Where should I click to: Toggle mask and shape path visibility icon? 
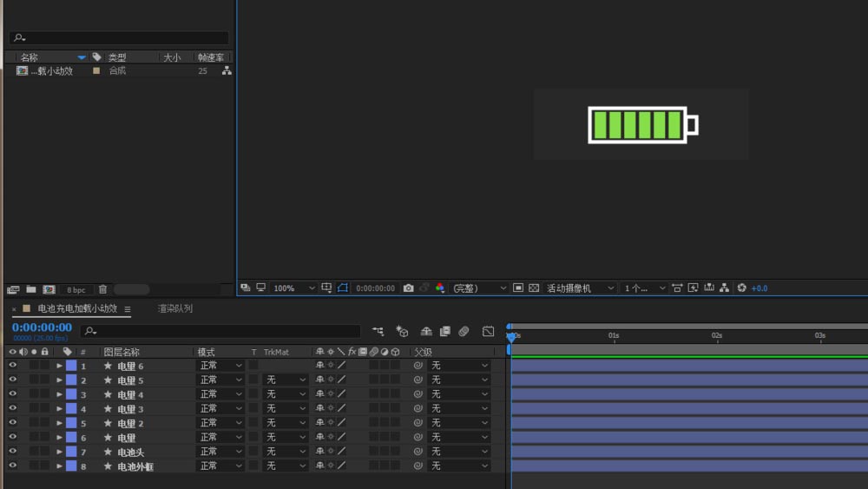click(343, 287)
